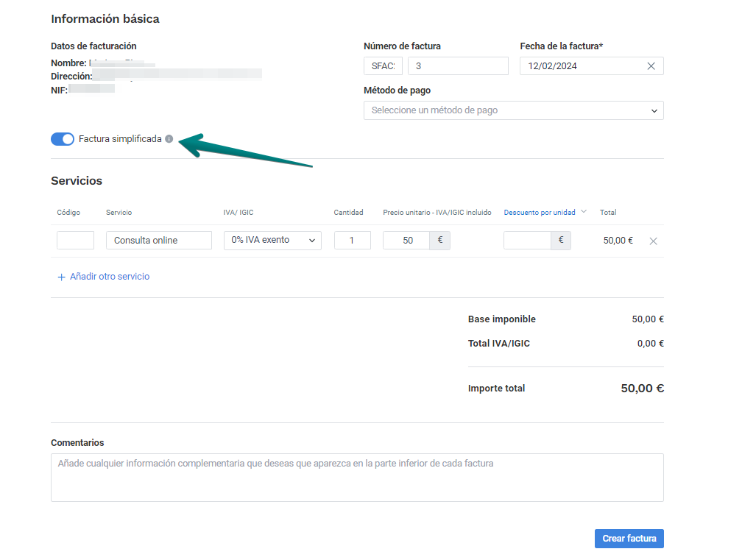This screenshot has width=742, height=560.
Task: Open the Fecha de la factura date field
Action: pos(582,66)
